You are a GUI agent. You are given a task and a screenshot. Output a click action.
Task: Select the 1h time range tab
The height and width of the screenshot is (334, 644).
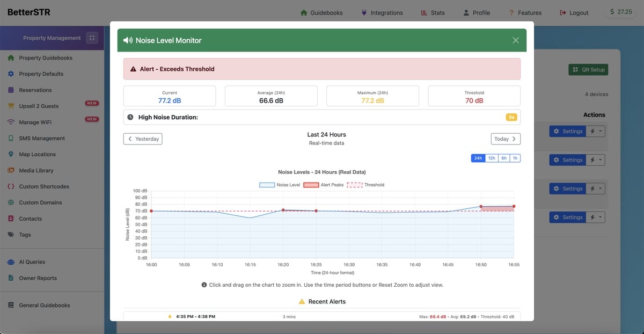(515, 158)
